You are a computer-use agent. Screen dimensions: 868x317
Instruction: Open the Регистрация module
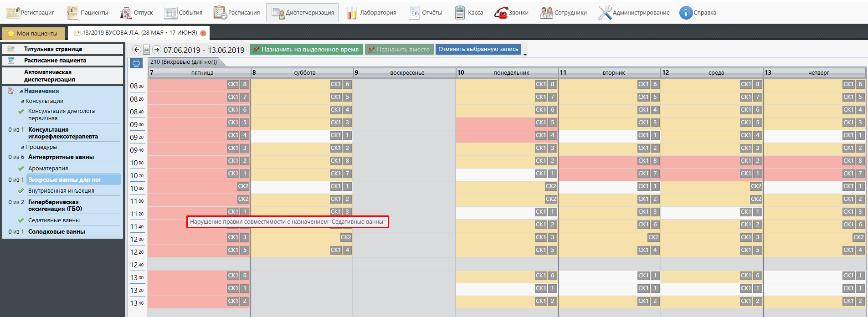31,13
